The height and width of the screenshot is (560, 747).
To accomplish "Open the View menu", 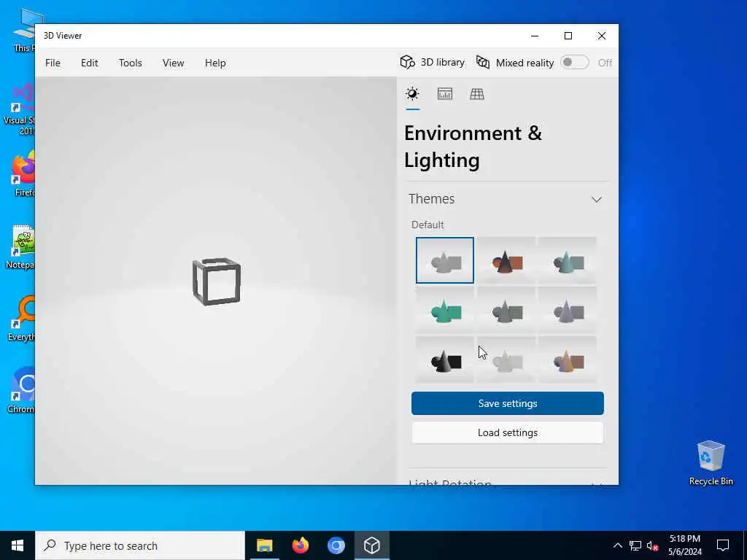I will (x=173, y=63).
